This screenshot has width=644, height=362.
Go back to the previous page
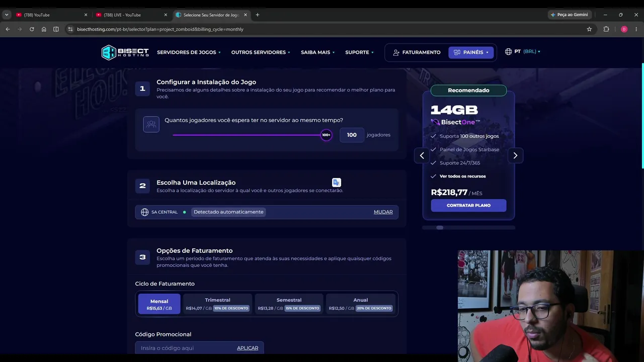[x=8, y=29]
